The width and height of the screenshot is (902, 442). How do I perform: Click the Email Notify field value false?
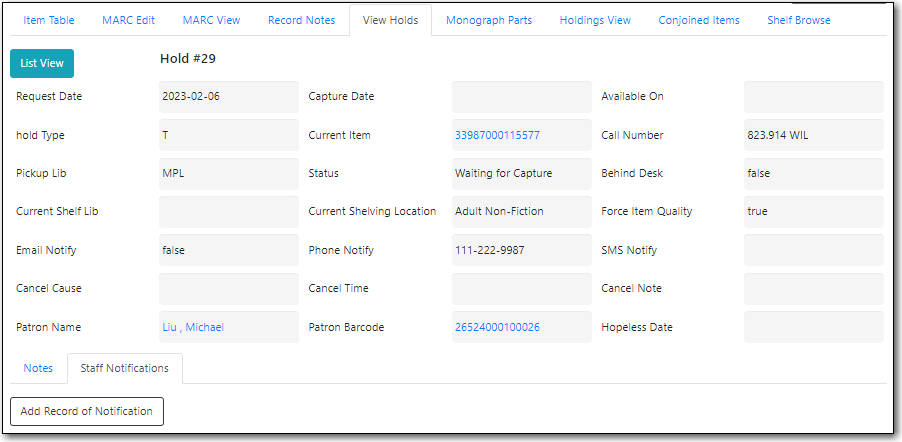click(x=229, y=250)
